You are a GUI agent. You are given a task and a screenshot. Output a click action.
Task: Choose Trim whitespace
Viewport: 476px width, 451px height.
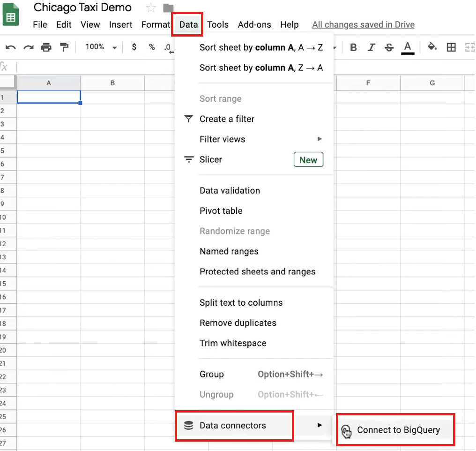pos(254,343)
